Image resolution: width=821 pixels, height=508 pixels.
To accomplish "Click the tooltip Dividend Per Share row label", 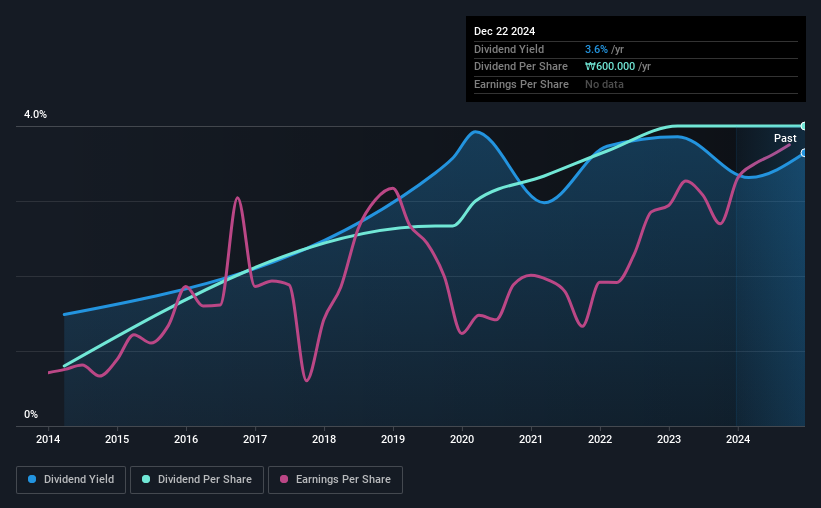I will click(x=520, y=67).
